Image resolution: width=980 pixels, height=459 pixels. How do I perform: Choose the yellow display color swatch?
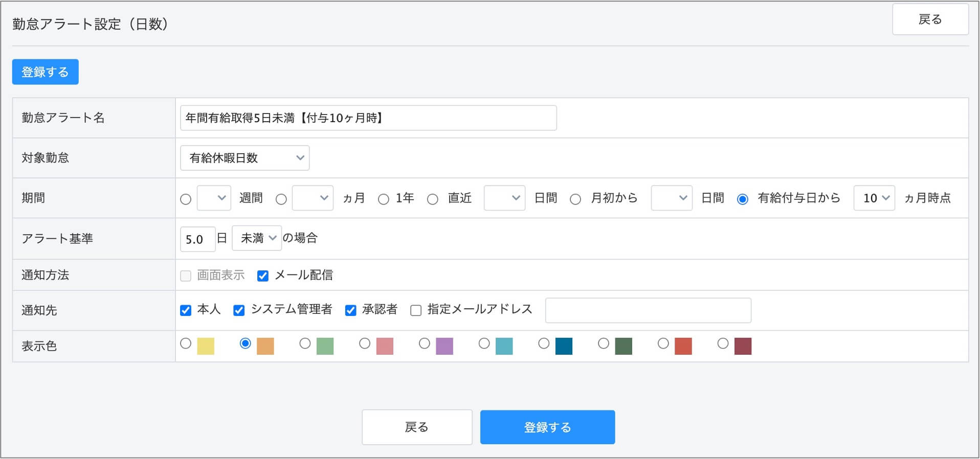186,343
